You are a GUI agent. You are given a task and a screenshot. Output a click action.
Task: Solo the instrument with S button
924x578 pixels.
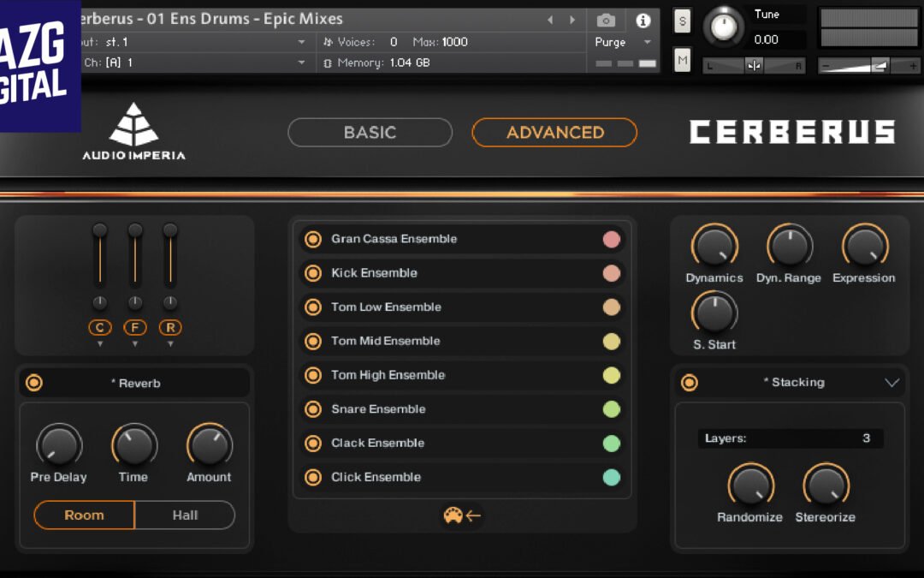click(x=683, y=21)
